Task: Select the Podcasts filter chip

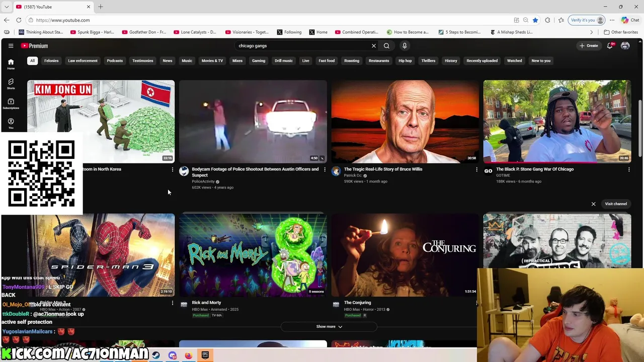Action: click(x=115, y=61)
